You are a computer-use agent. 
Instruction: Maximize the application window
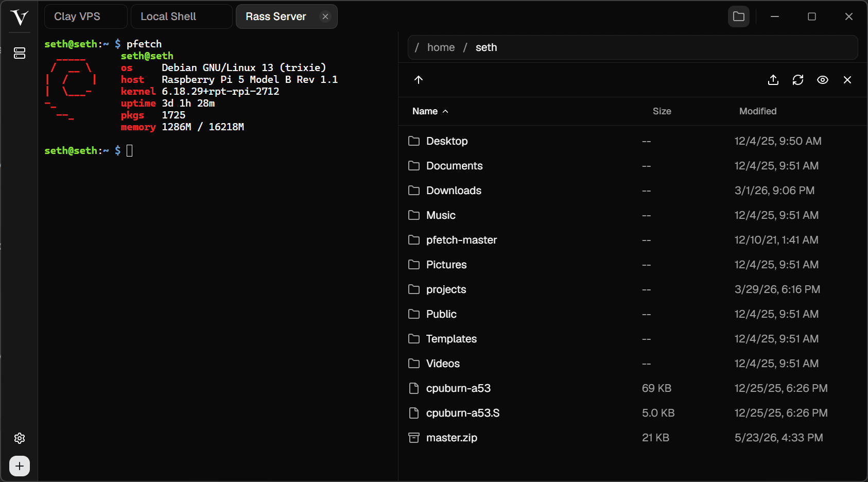coord(812,16)
